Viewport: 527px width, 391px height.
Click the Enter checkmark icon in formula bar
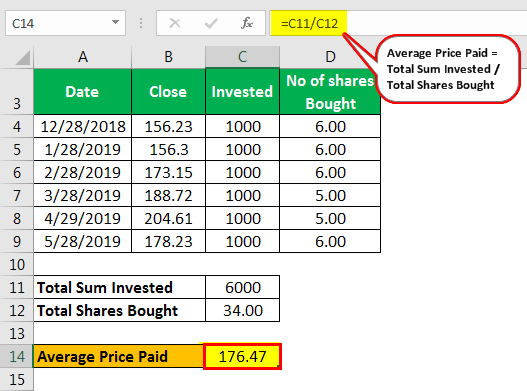pyautogui.click(x=211, y=23)
